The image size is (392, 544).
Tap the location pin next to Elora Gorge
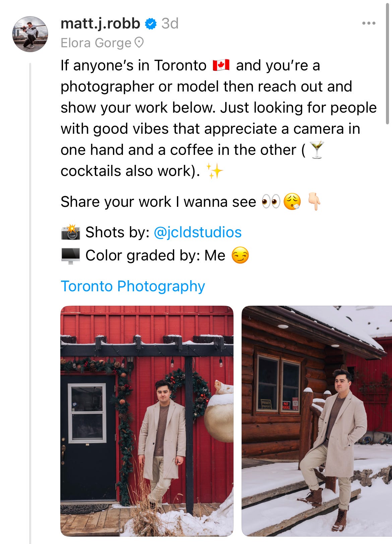pos(139,43)
